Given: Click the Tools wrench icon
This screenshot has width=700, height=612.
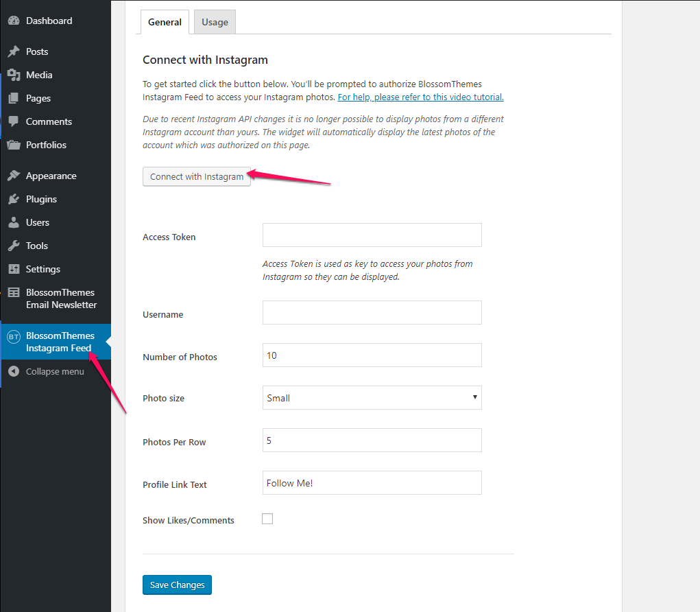Looking at the screenshot, I should coord(14,246).
